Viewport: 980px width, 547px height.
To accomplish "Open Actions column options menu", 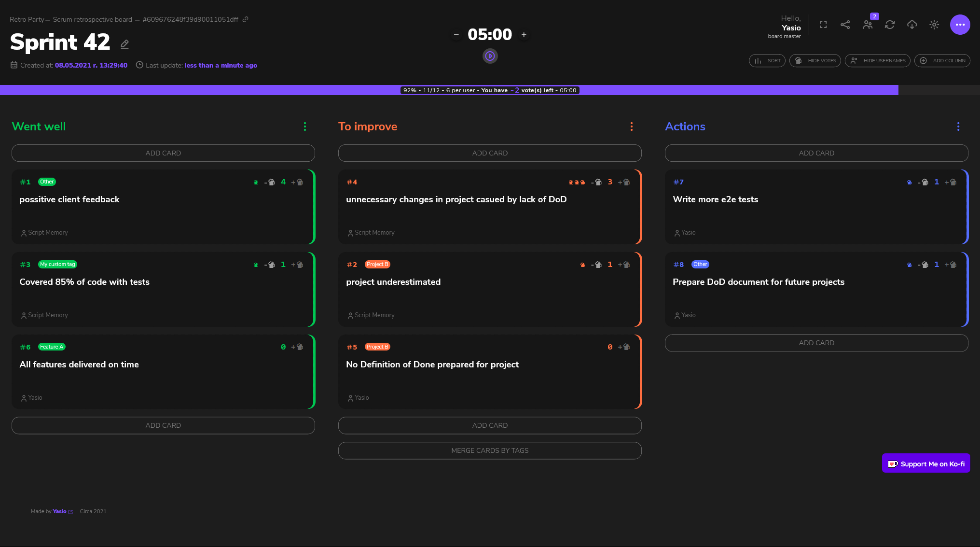I will pyautogui.click(x=958, y=126).
